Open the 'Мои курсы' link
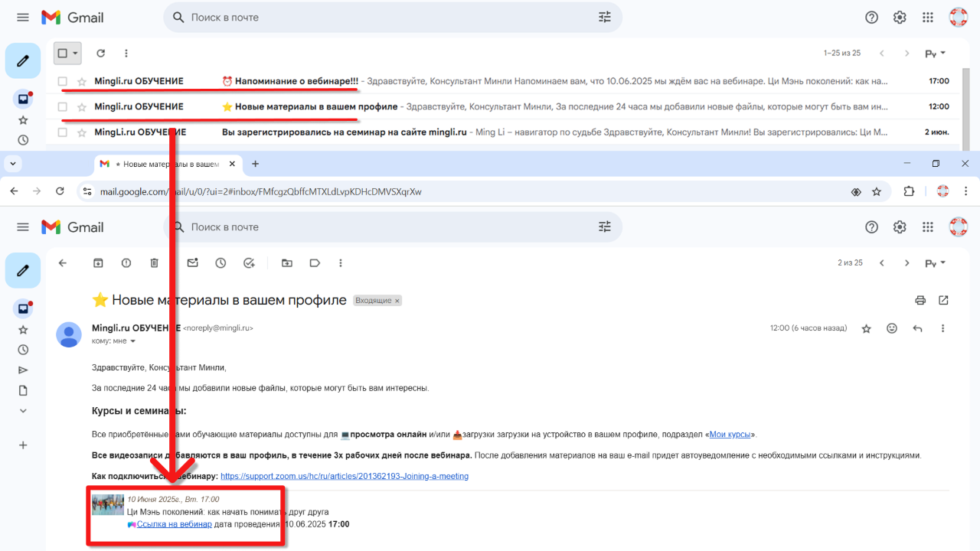980x551 pixels. pyautogui.click(x=730, y=435)
